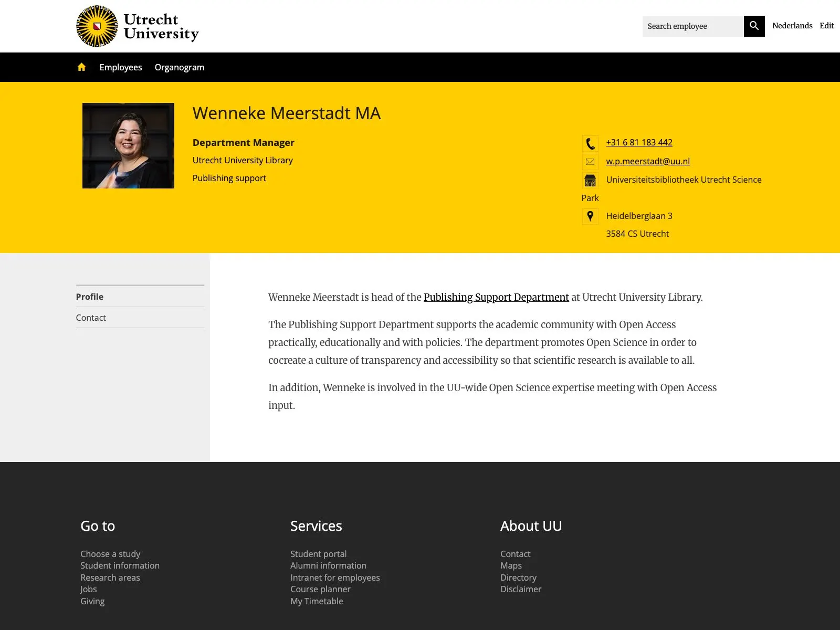Open the Employees menu item

click(121, 67)
